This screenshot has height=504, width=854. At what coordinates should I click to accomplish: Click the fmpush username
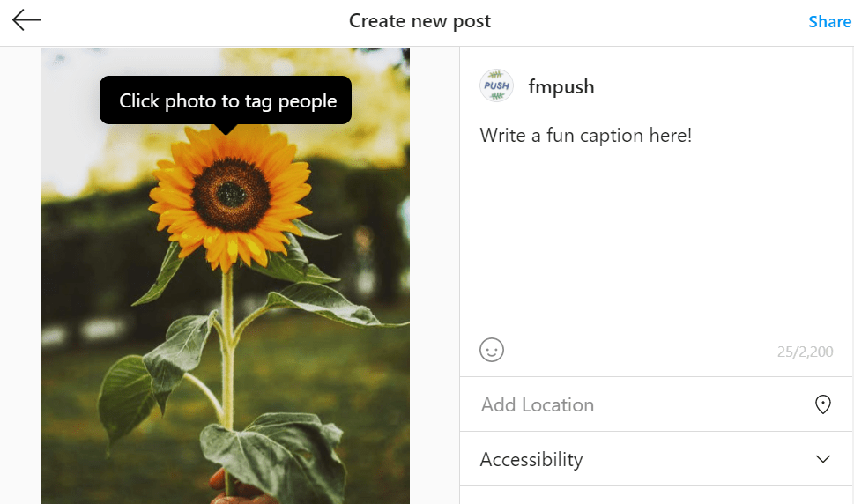(x=561, y=86)
